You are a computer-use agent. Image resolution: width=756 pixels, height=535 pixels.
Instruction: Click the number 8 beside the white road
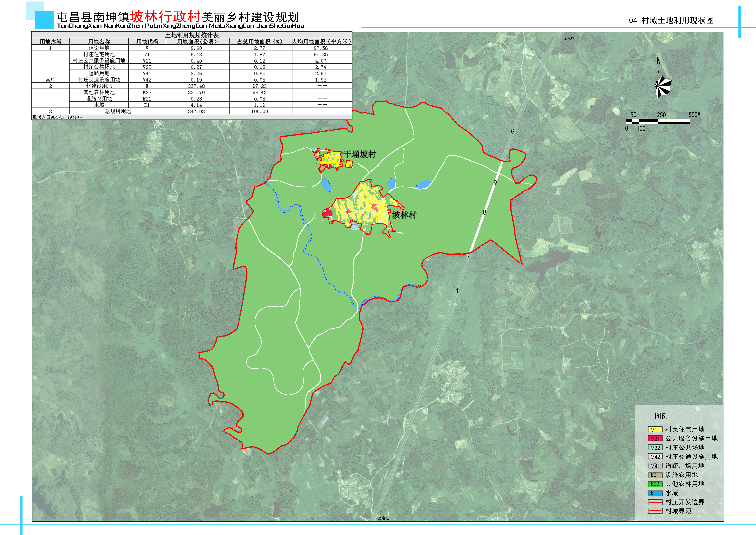tap(484, 212)
